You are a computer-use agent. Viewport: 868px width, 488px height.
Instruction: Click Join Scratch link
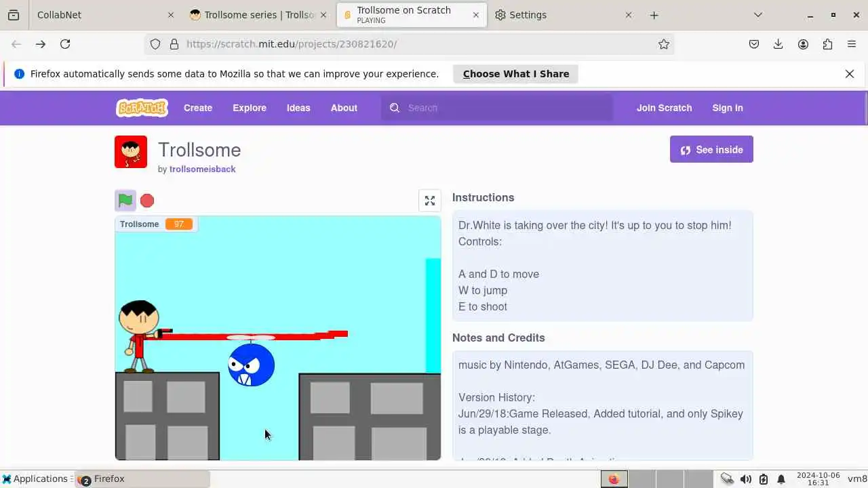(664, 108)
